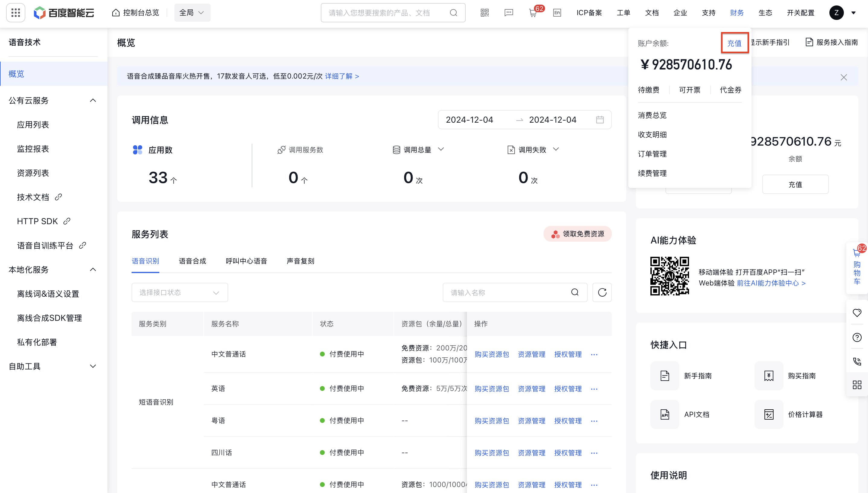Image resolution: width=868 pixels, height=493 pixels.
Task: Open 收支明细 in finance menu
Action: click(x=652, y=135)
